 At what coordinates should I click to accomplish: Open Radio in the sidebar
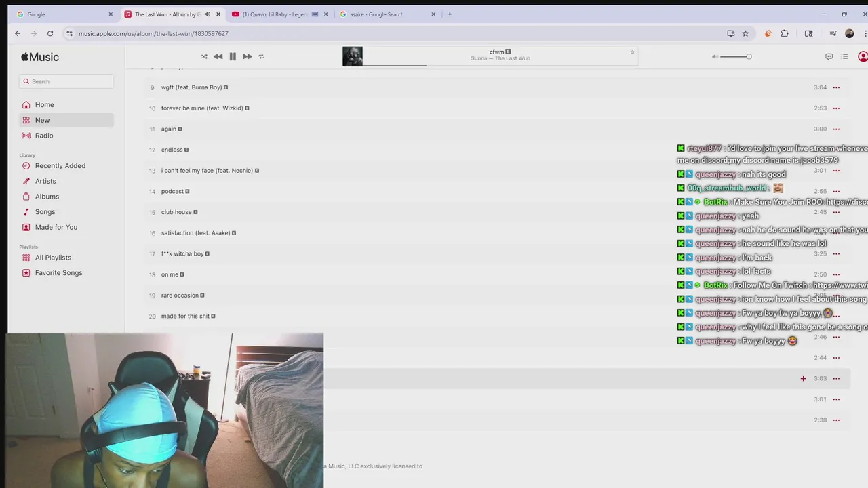pos(66,136)
